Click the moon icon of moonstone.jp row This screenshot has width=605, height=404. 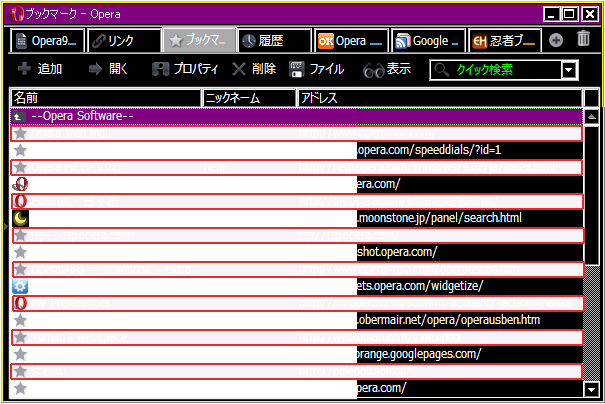(20, 218)
